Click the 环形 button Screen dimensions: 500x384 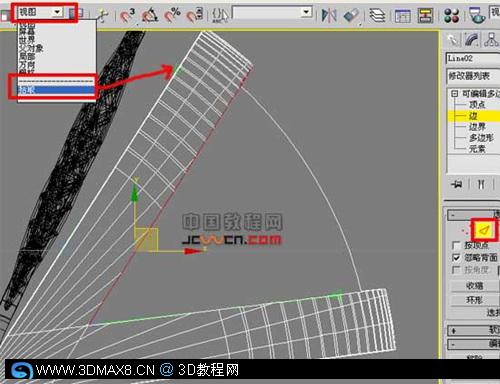[x=475, y=300]
